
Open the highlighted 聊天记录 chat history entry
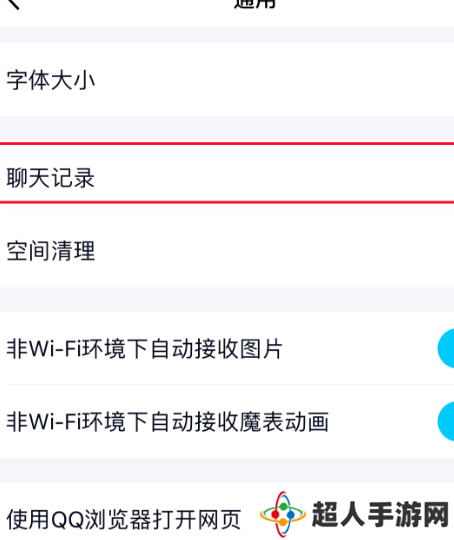(x=227, y=173)
